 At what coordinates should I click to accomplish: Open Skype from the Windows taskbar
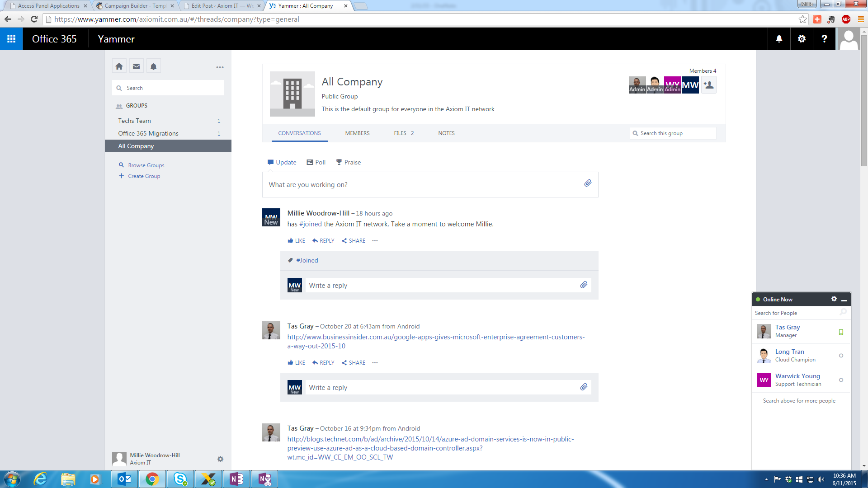point(180,479)
